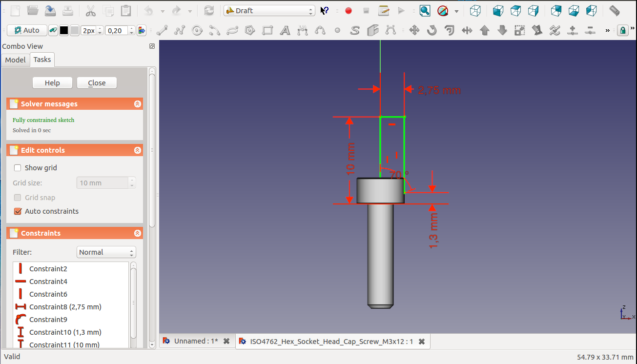Click the Close button in Tasks panel
This screenshot has height=364, width=637.
97,83
